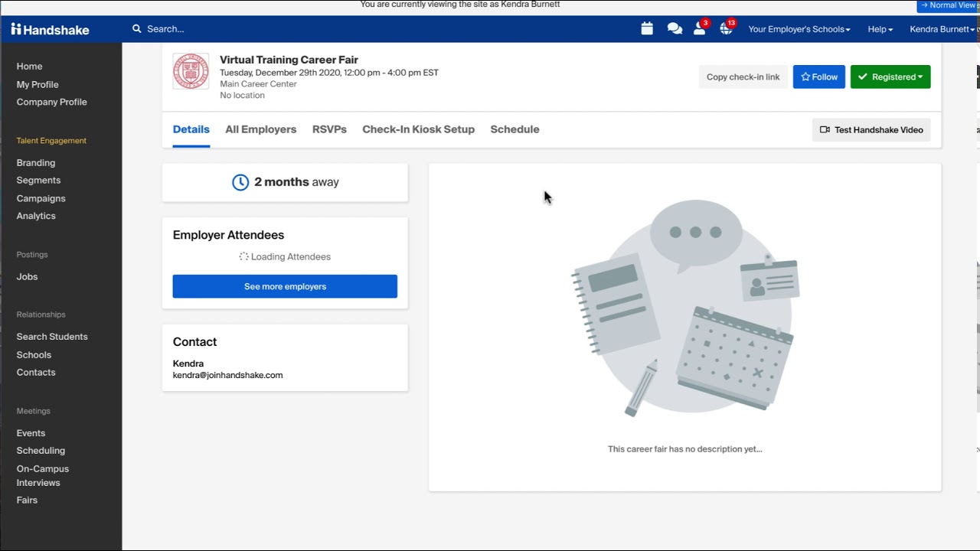Switch to the Details tab
Image resolution: width=980 pixels, height=551 pixels.
coord(191,129)
